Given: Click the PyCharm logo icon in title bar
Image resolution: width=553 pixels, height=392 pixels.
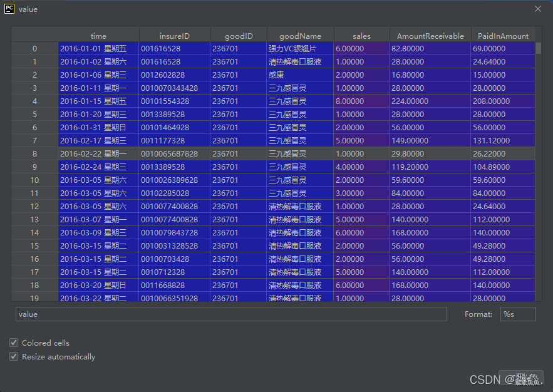Looking at the screenshot, I should [x=9, y=9].
